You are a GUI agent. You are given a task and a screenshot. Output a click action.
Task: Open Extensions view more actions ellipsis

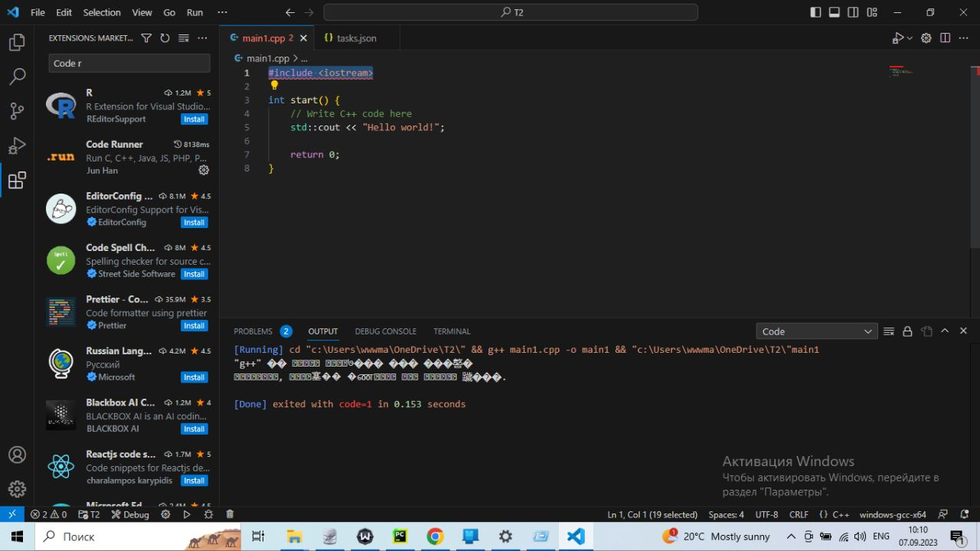[202, 38]
